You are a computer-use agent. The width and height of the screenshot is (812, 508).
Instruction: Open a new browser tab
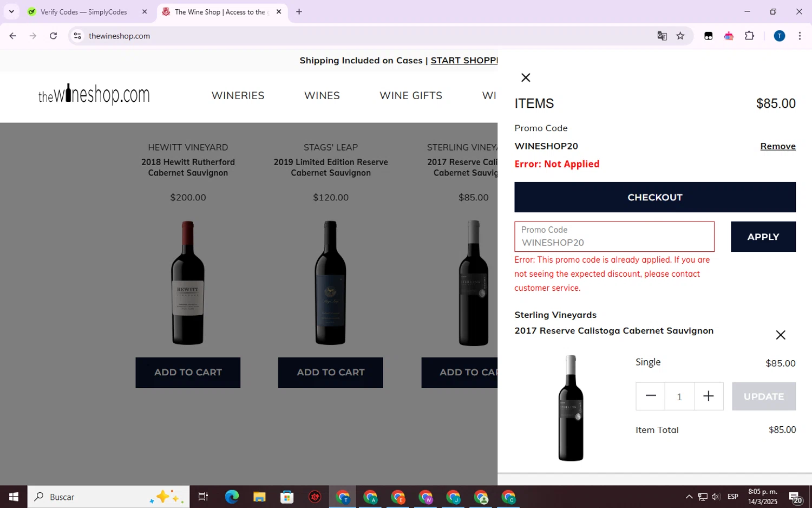299,12
